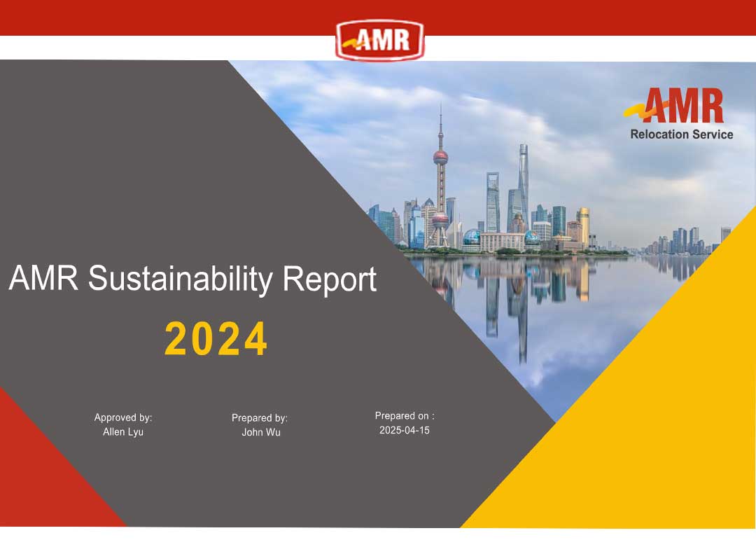
Task: Click the golden building in the skyline
Action: [x=583, y=226]
